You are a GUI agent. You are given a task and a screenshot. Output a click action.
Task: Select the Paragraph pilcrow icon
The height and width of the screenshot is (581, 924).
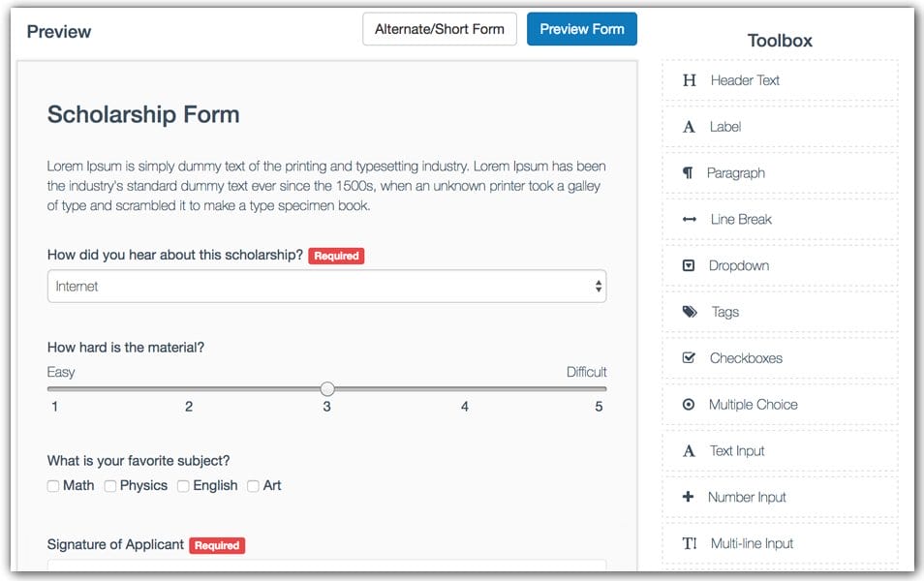(689, 173)
